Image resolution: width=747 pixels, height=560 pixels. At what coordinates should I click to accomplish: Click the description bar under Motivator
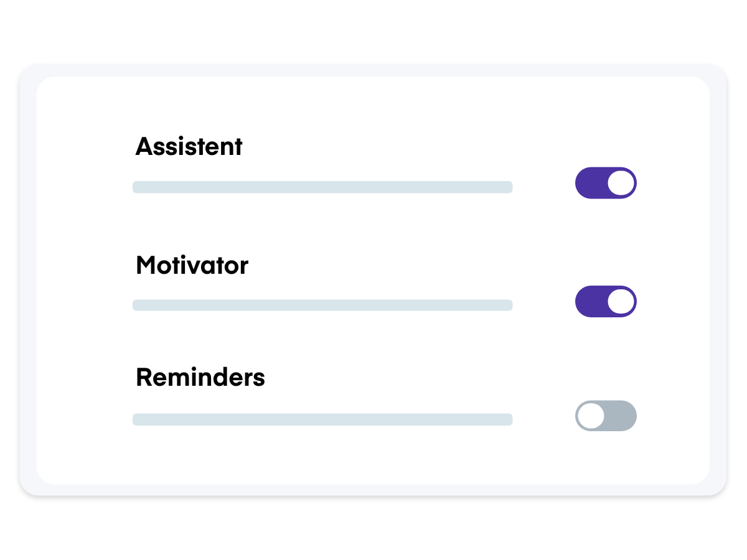click(x=322, y=305)
